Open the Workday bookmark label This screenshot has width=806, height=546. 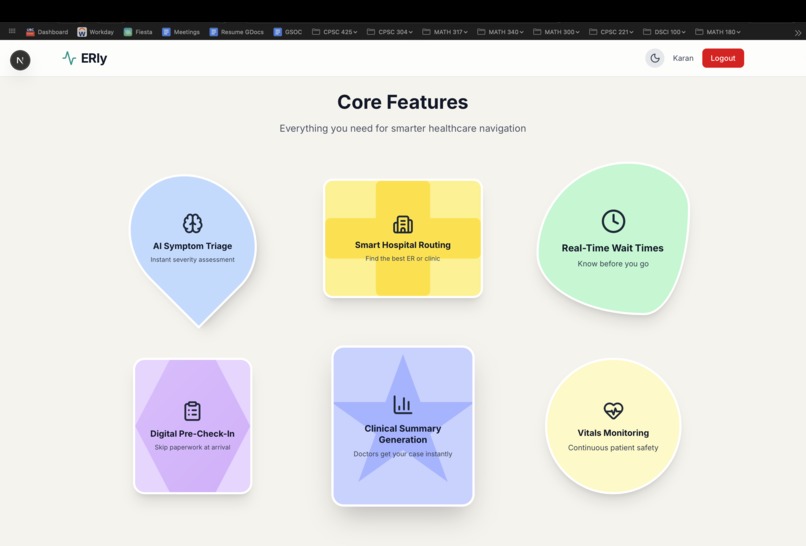point(101,32)
